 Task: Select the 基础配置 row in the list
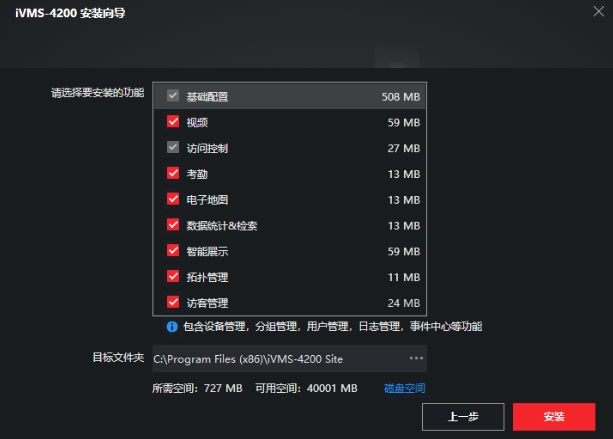(x=290, y=96)
